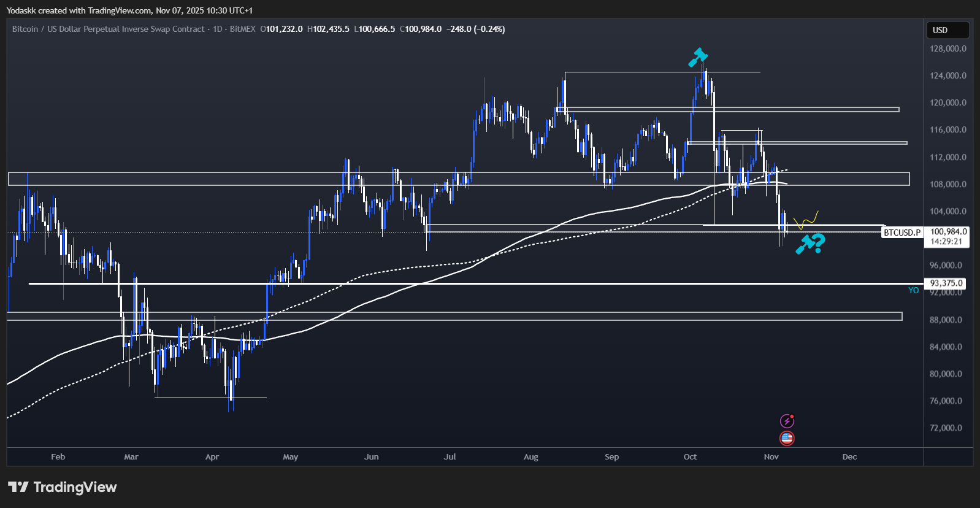Click the Oct label on time axis

click(690, 457)
